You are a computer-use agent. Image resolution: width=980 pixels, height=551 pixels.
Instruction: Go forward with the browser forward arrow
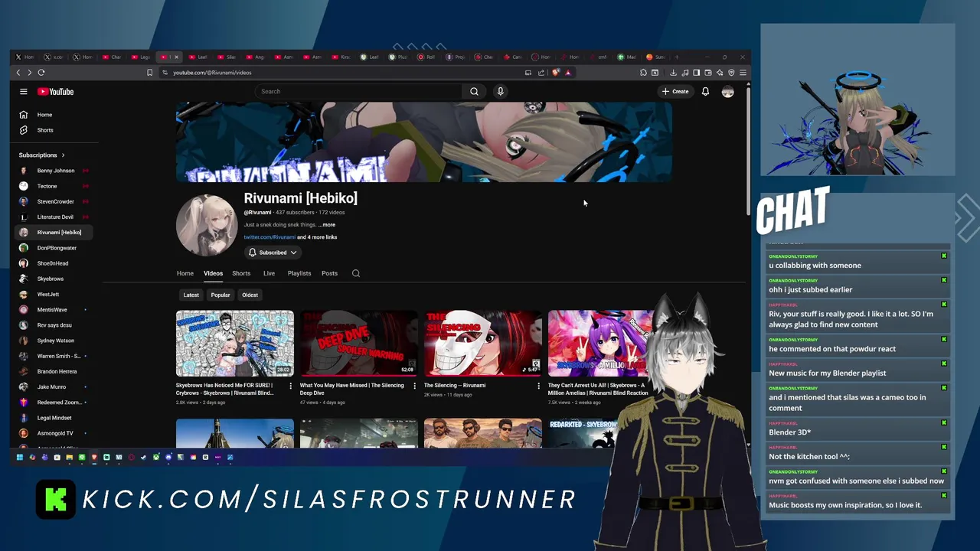pos(29,73)
